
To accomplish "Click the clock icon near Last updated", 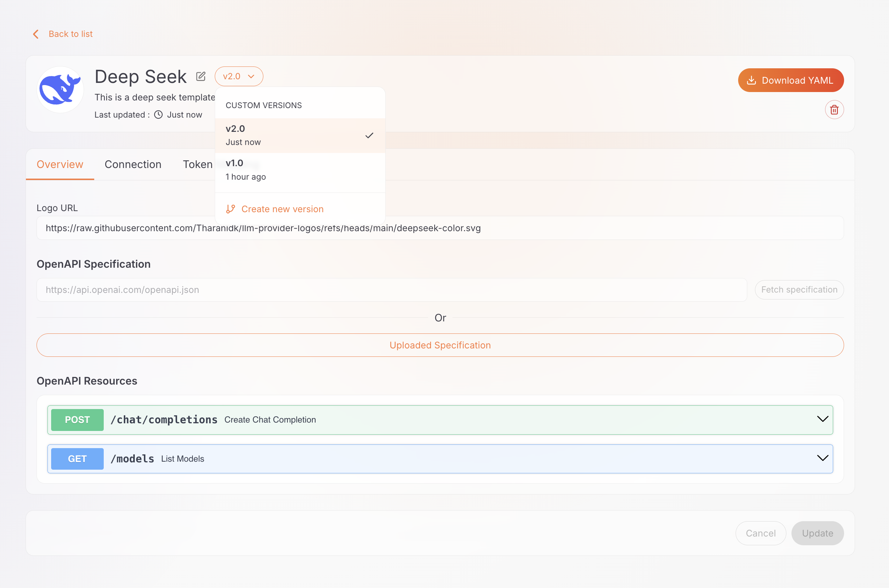I will click(x=159, y=115).
